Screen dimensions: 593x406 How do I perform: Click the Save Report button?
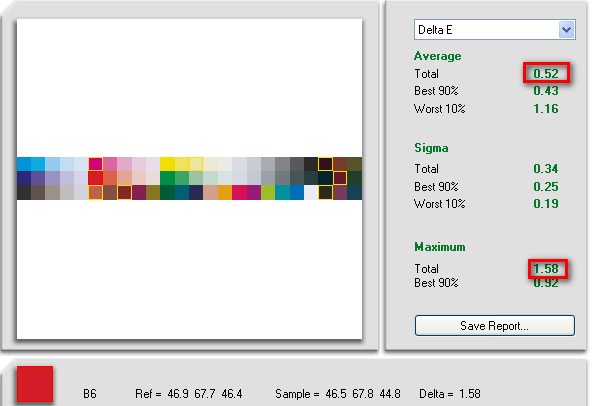[x=495, y=325]
